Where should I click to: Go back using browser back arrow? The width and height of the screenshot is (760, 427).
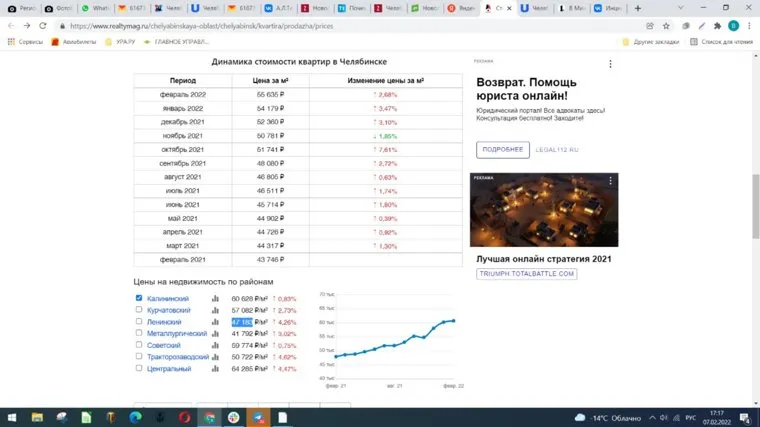point(11,25)
